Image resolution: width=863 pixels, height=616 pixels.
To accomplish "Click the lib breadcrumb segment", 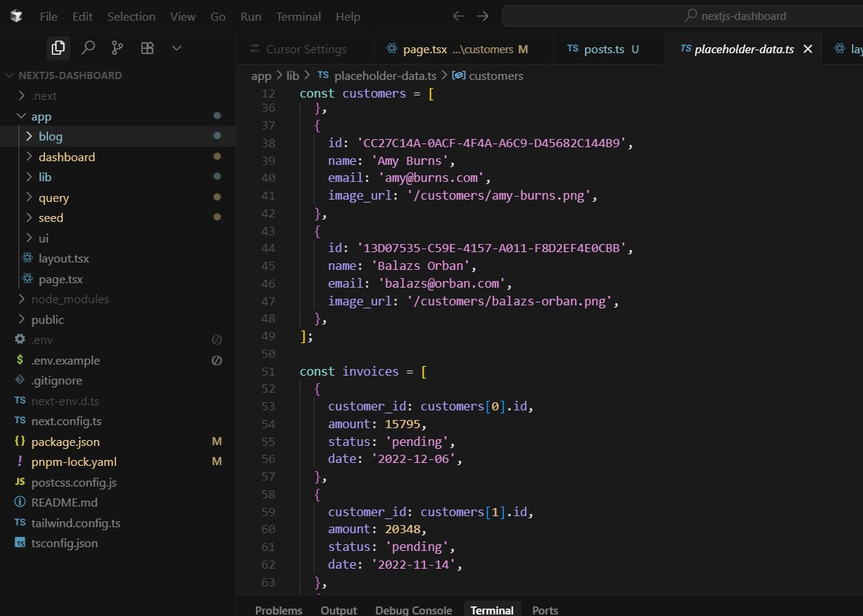I will coord(293,76).
